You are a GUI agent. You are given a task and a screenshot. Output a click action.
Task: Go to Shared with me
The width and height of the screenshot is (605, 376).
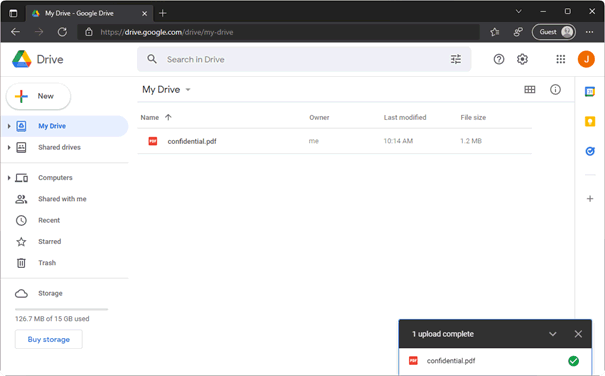point(62,199)
